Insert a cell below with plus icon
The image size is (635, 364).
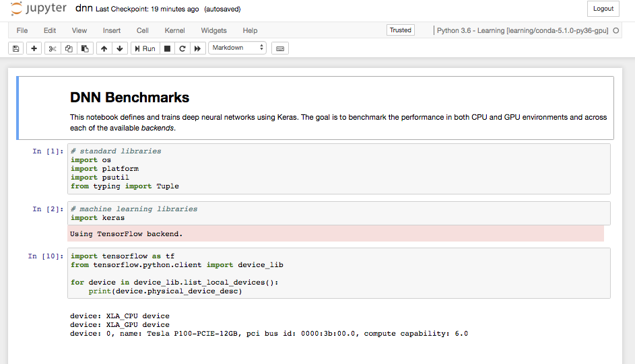(x=34, y=48)
